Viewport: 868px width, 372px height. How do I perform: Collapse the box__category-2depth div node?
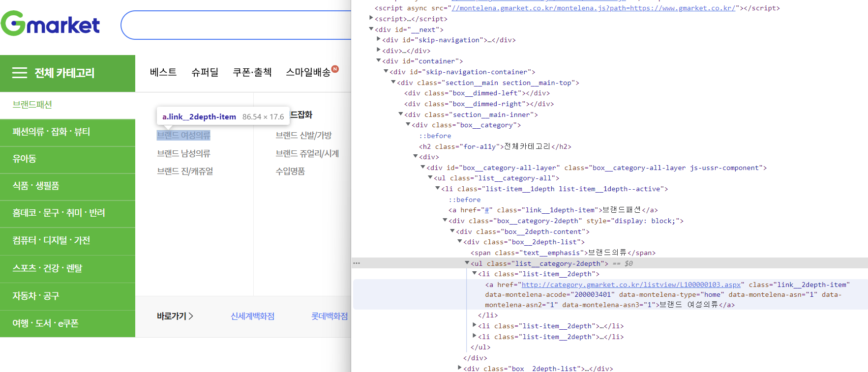pyautogui.click(x=445, y=220)
